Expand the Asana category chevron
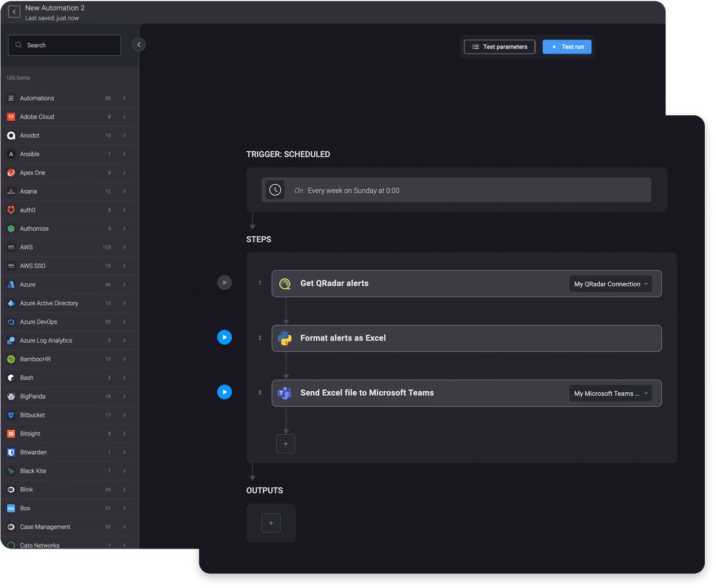The height and width of the screenshot is (588, 716). click(124, 191)
